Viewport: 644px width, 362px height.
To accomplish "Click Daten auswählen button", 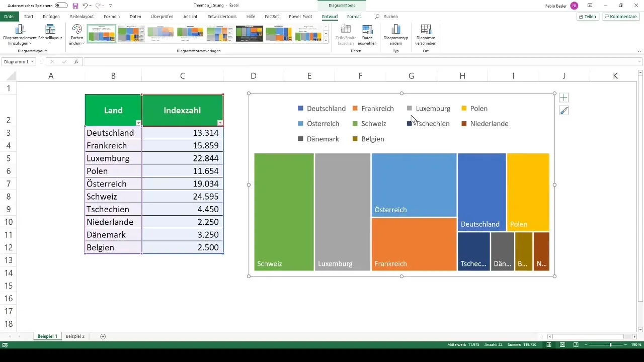I will point(367,35).
